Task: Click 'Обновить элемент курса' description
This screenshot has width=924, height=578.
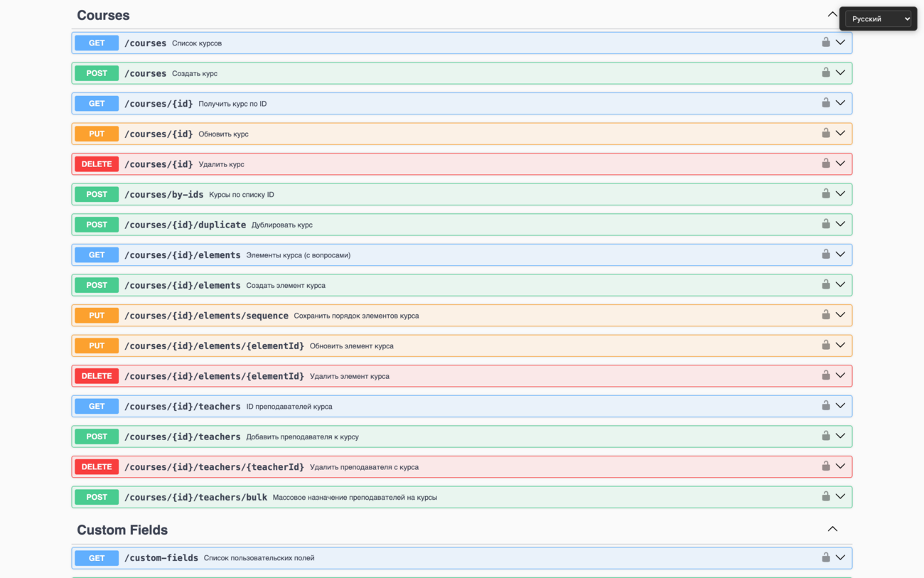Action: [x=352, y=346]
